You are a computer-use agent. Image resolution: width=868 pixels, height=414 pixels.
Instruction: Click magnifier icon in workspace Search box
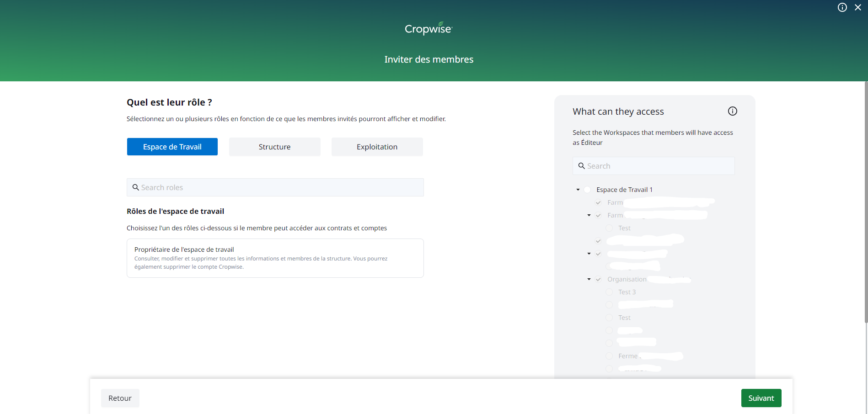coord(581,166)
